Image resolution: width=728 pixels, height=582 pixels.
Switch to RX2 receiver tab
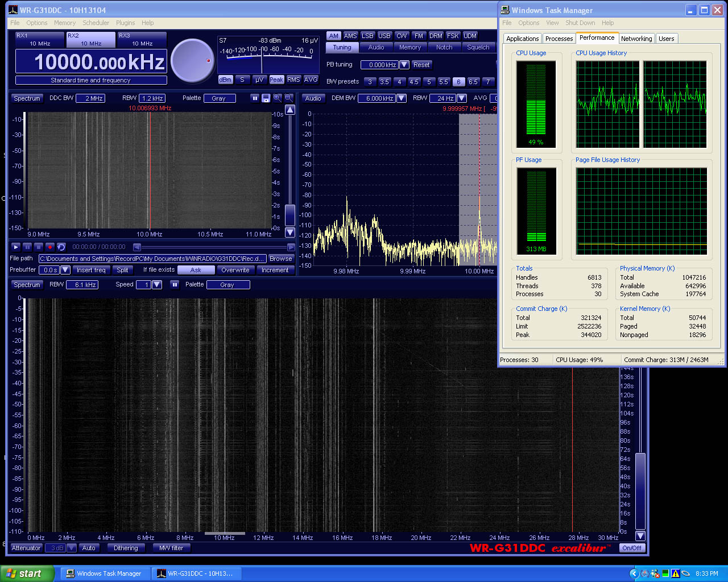point(91,39)
